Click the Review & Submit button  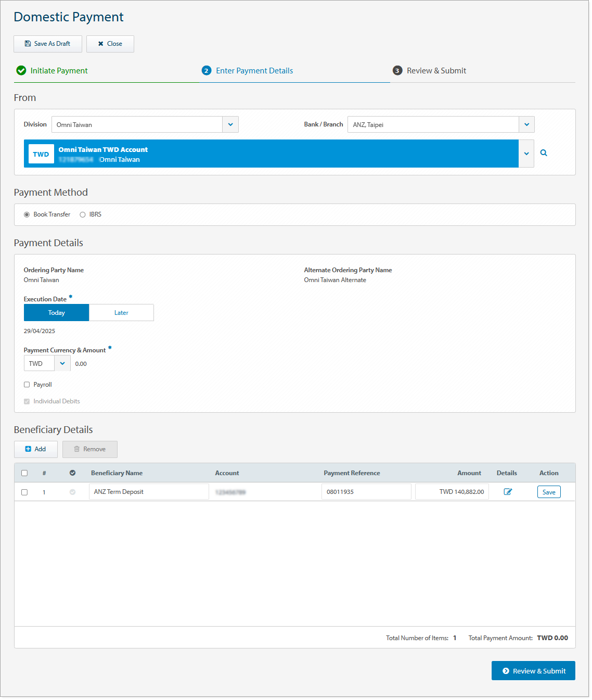pos(533,671)
